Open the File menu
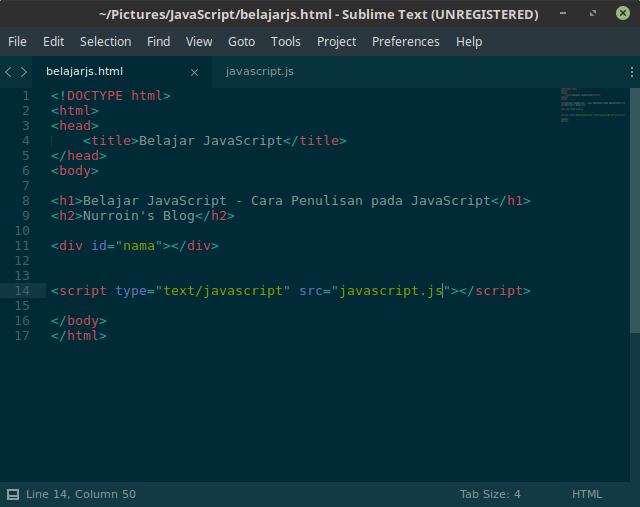640x507 pixels. pyautogui.click(x=17, y=42)
